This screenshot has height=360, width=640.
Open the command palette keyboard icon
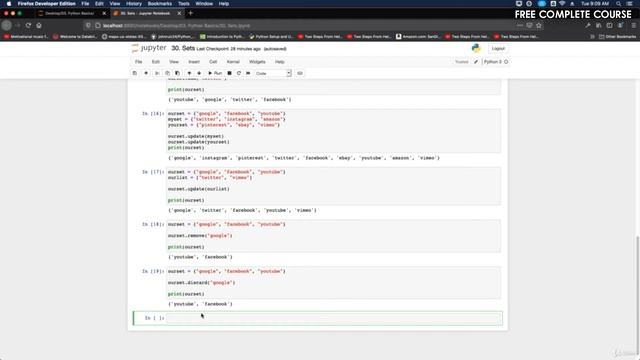(300, 73)
